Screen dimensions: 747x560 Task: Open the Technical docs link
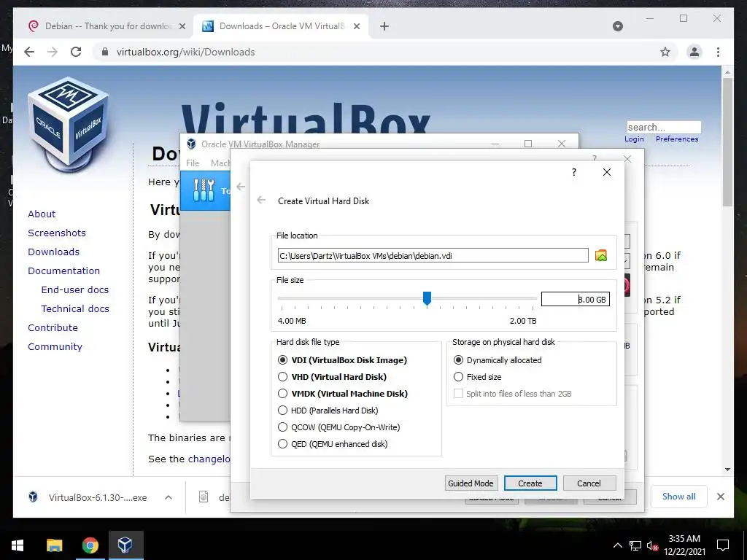(75, 308)
